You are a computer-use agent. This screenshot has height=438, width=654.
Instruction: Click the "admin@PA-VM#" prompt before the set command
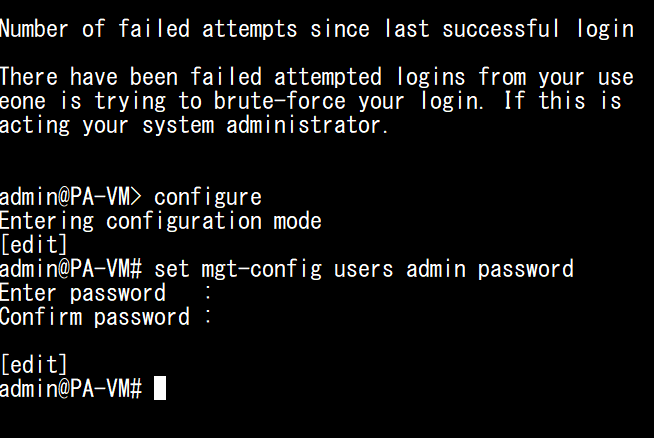(71, 269)
